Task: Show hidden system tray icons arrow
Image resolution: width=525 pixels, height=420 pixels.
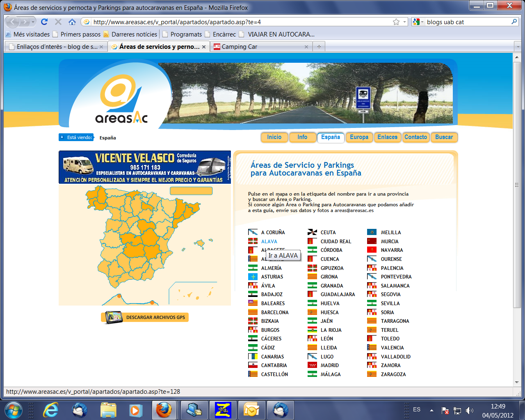Action: (x=431, y=410)
